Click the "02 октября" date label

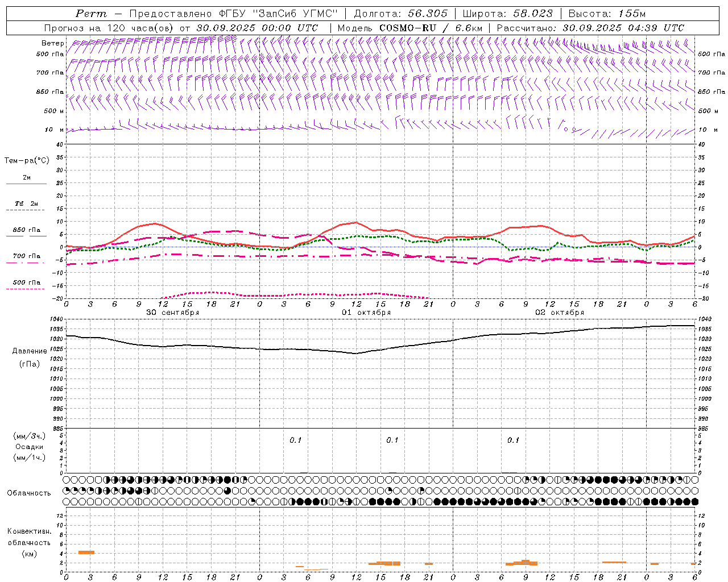[x=560, y=313]
